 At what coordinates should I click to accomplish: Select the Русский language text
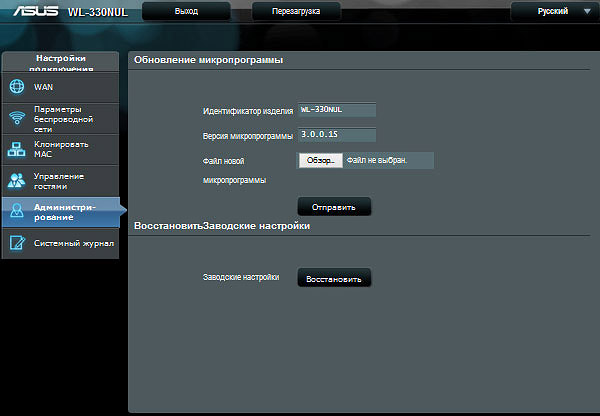coord(553,11)
